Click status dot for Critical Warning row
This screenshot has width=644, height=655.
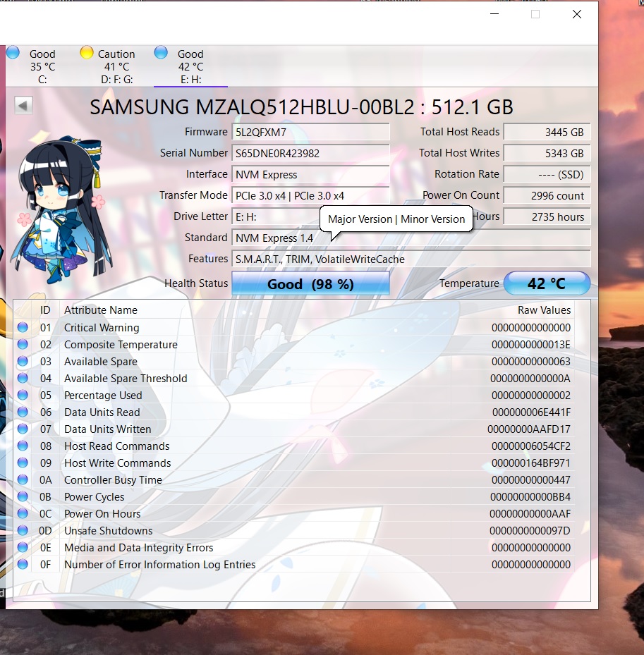[23, 327]
